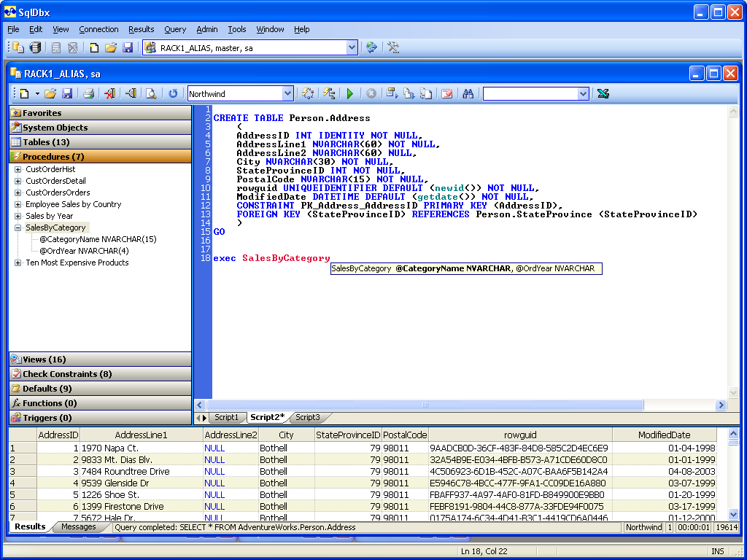Click the Save icon in the query window
This screenshot has height=560, width=747.
click(66, 93)
